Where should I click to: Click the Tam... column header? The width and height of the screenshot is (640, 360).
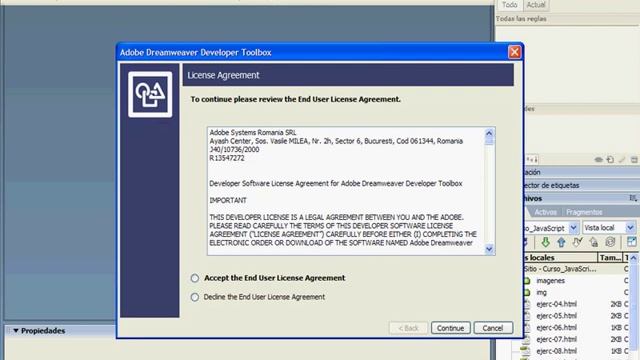tap(610, 258)
